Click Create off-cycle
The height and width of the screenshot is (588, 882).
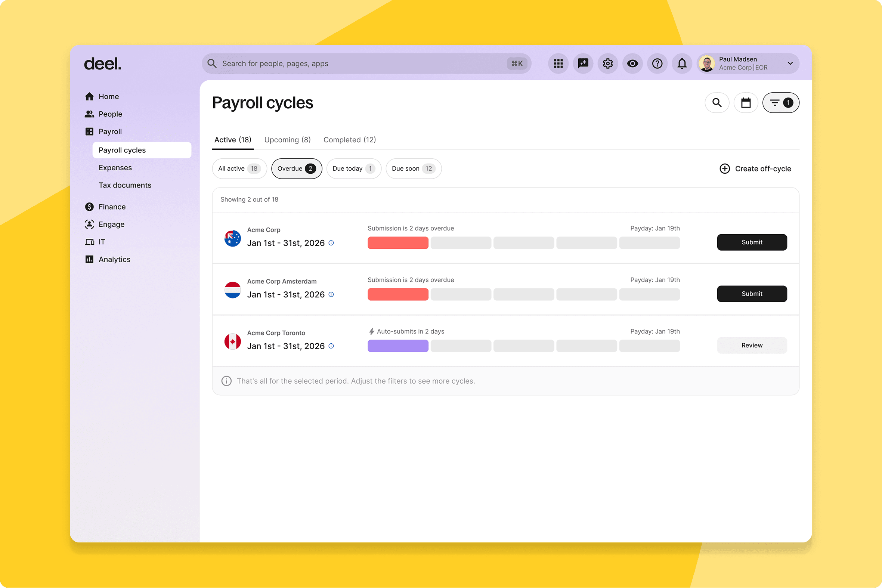tap(755, 169)
